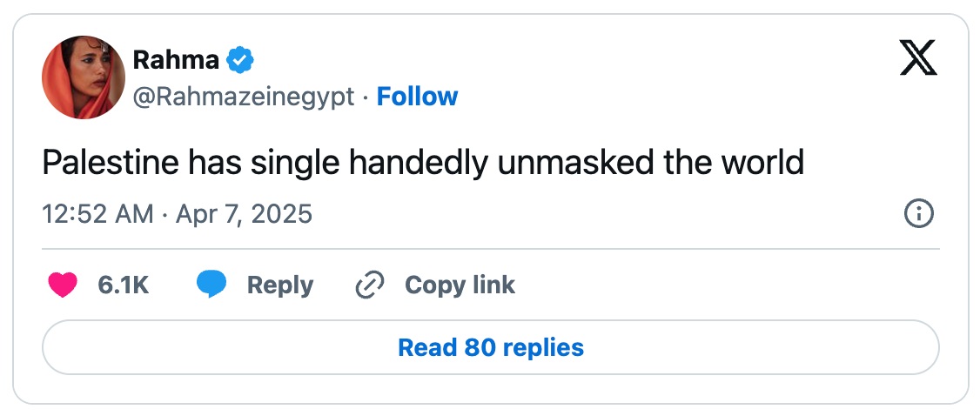
Task: Click the tweet text about Palestine
Action: pos(423,164)
